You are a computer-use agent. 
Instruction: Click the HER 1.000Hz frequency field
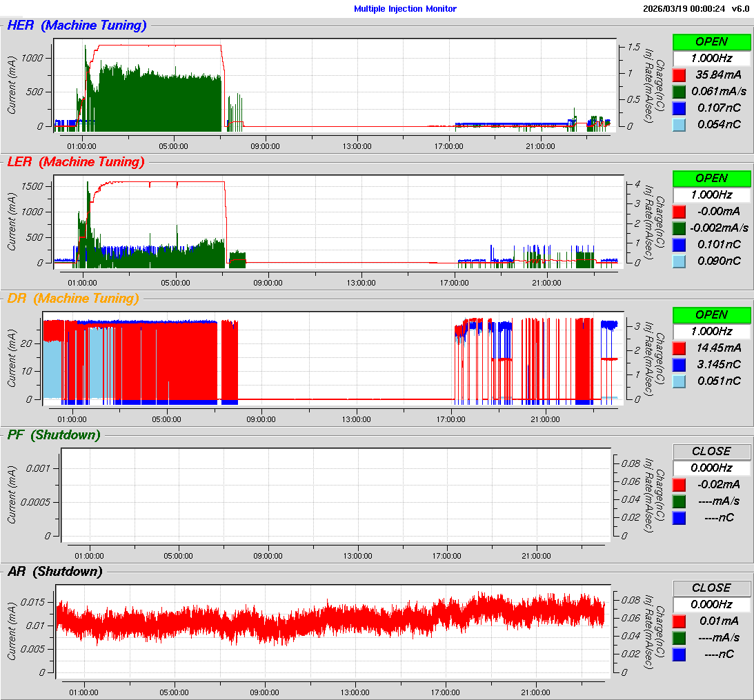711,58
